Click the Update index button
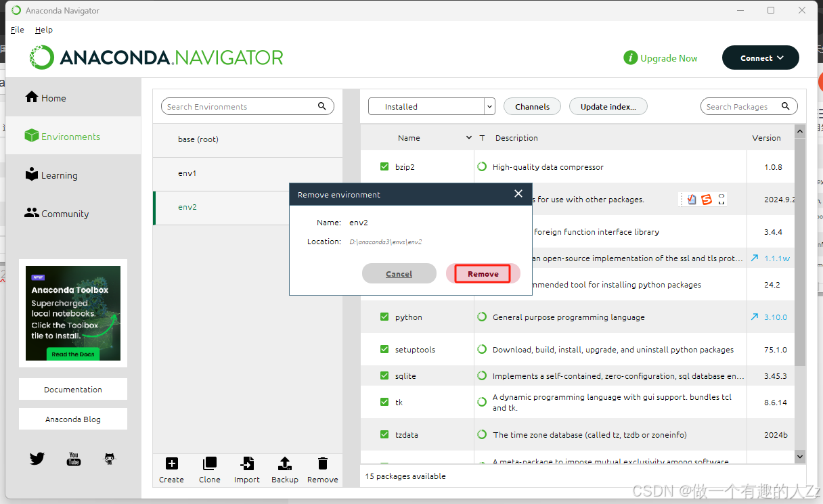 pos(608,106)
